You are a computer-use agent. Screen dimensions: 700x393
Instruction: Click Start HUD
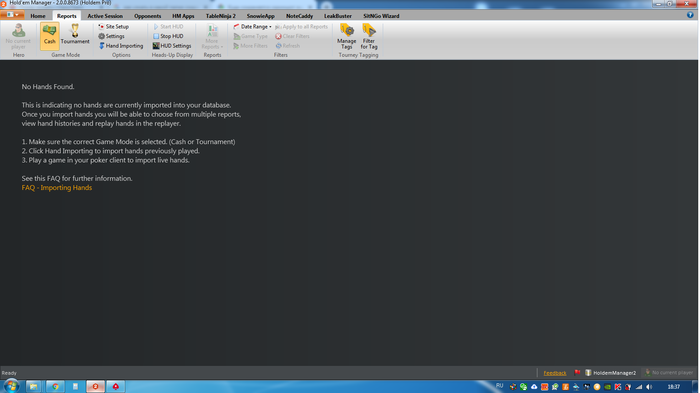[x=168, y=27]
